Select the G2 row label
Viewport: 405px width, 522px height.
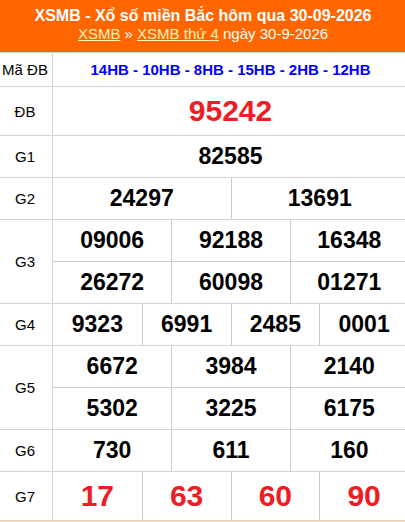coord(25,199)
